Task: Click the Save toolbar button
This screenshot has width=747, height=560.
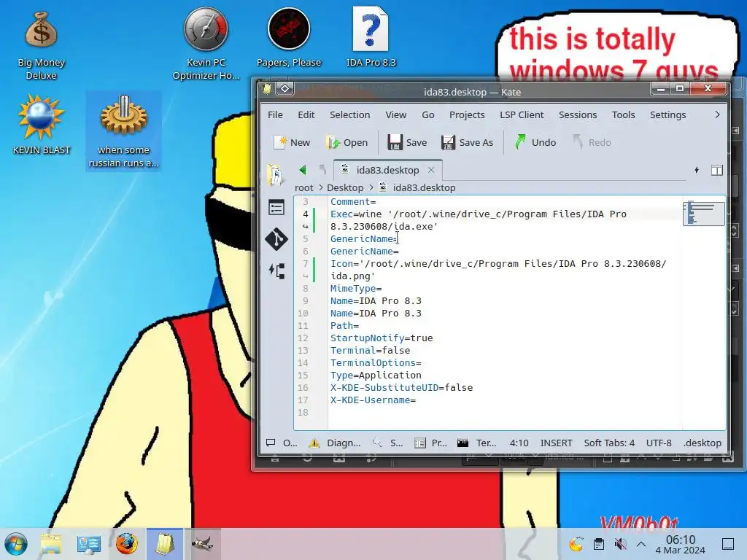Action: (407, 142)
